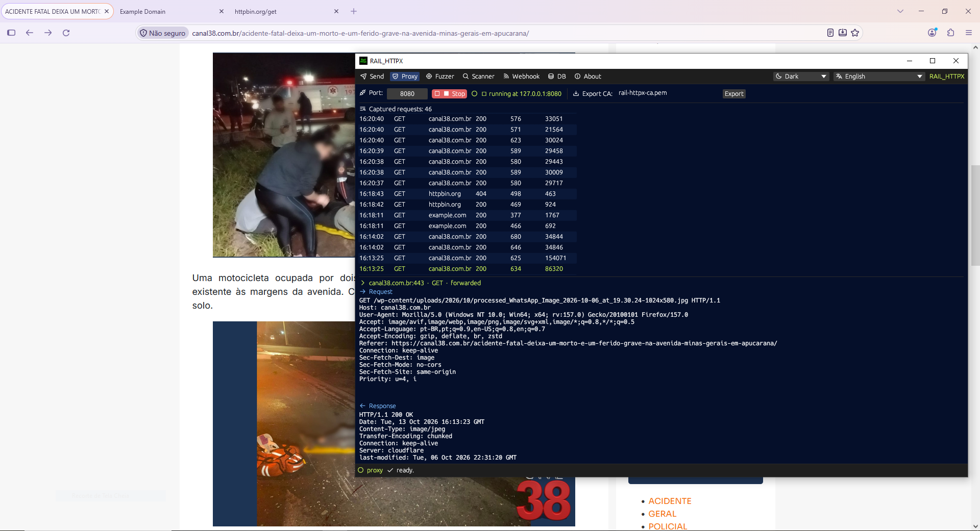Collapse the canal38.com.br:443 details chevron
The image size is (980, 531).
coord(362,283)
